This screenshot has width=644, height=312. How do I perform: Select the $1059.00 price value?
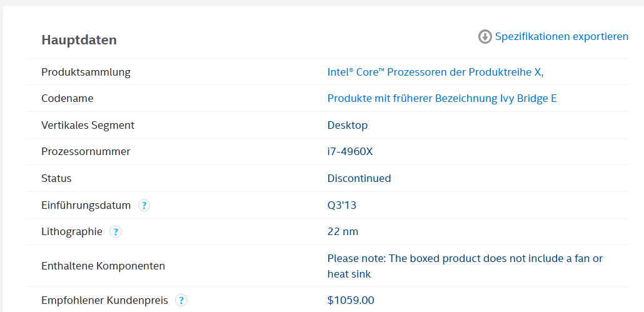tap(351, 301)
